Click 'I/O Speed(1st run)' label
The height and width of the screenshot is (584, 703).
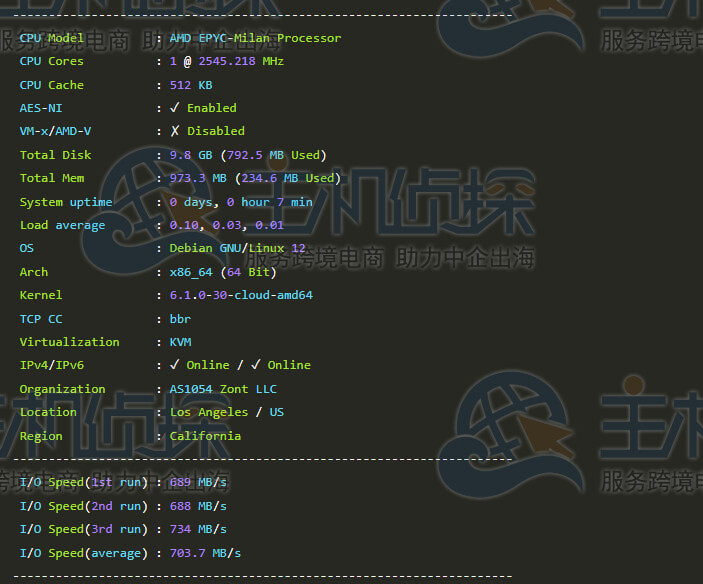point(84,483)
